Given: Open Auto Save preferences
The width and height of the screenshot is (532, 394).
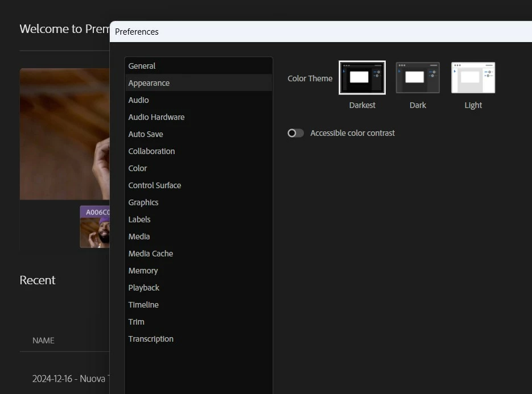Looking at the screenshot, I should [199, 134].
